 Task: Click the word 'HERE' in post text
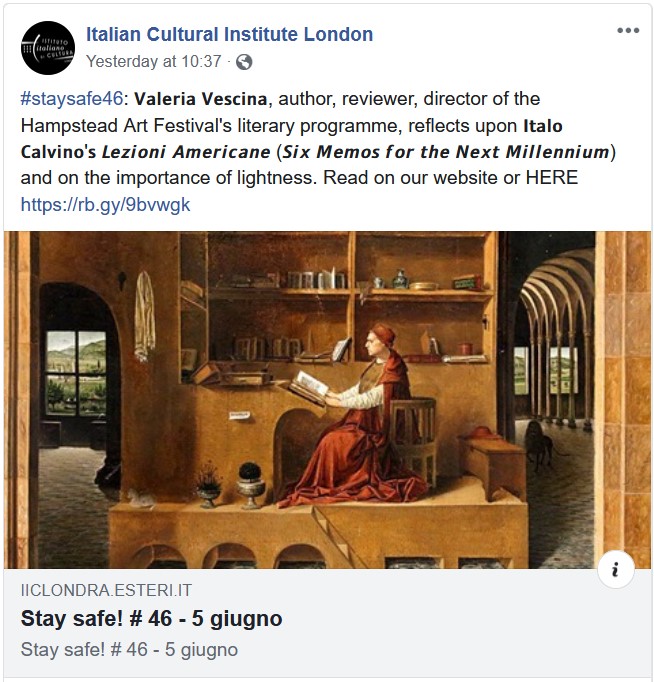click(552, 177)
